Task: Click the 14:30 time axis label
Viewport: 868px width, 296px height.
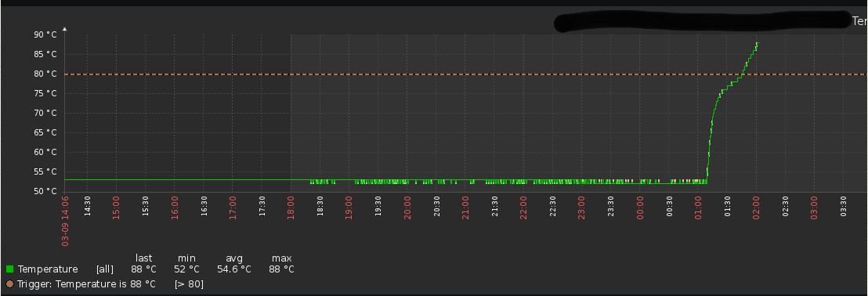Action: [x=87, y=206]
